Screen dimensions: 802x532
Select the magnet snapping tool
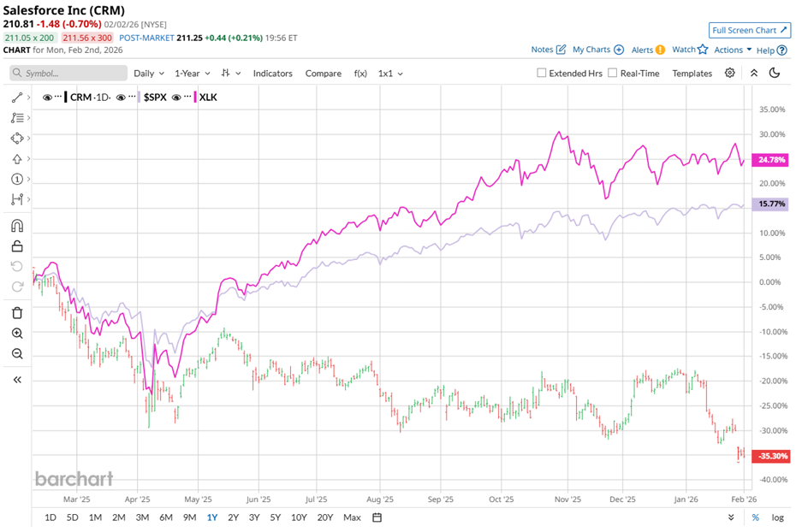18,226
